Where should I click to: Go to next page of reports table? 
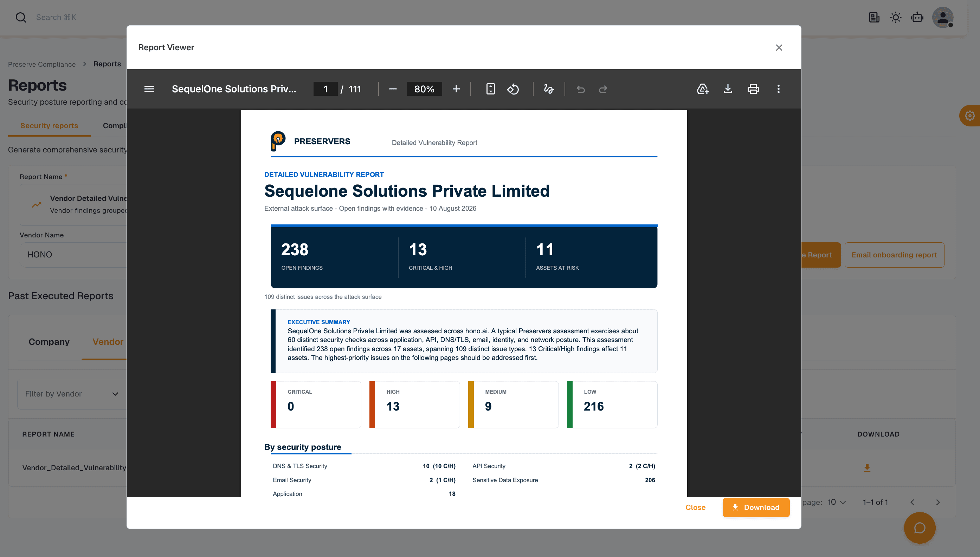point(938,502)
